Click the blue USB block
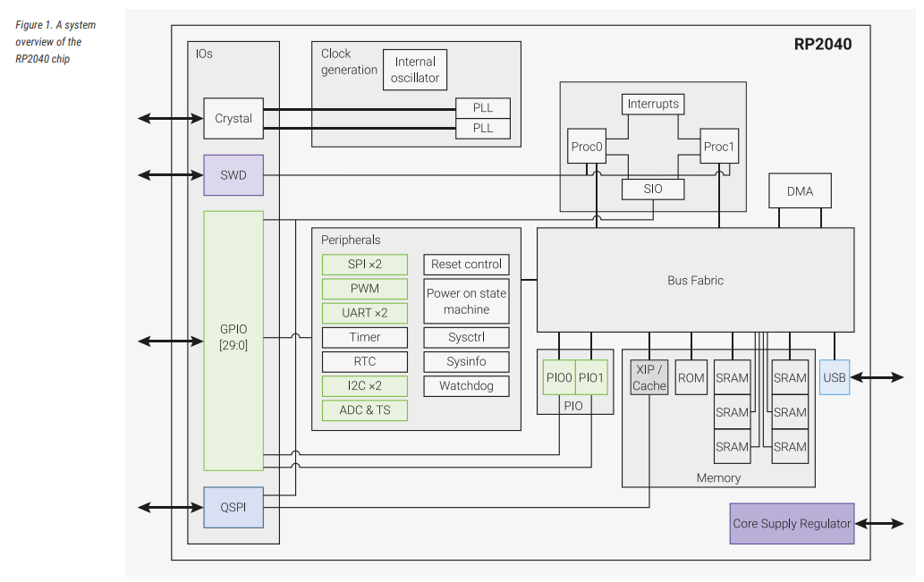The image size is (924, 582). [x=834, y=377]
